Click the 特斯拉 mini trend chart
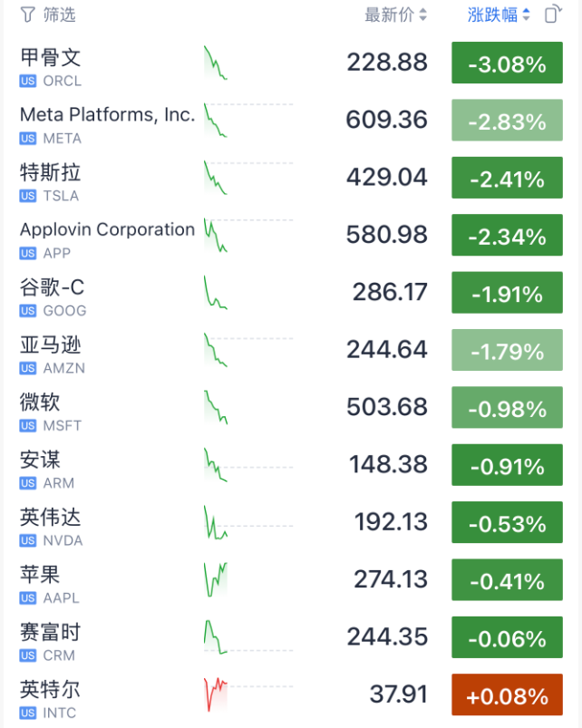Screen dimensions: 582x728 point(216,178)
